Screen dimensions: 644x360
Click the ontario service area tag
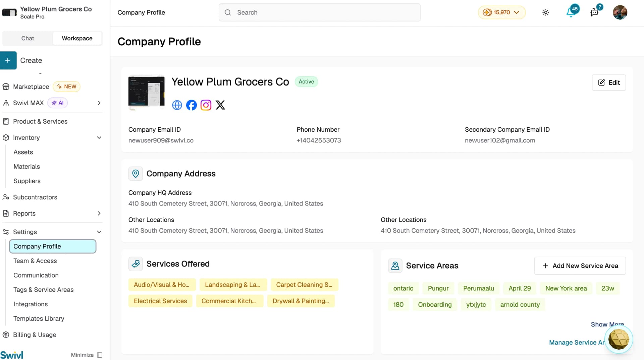pos(403,288)
